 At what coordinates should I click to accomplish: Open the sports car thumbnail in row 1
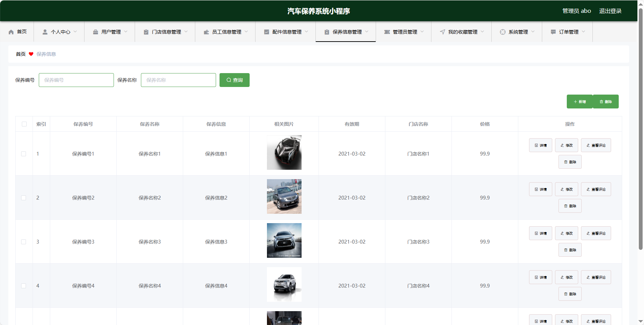click(x=284, y=152)
